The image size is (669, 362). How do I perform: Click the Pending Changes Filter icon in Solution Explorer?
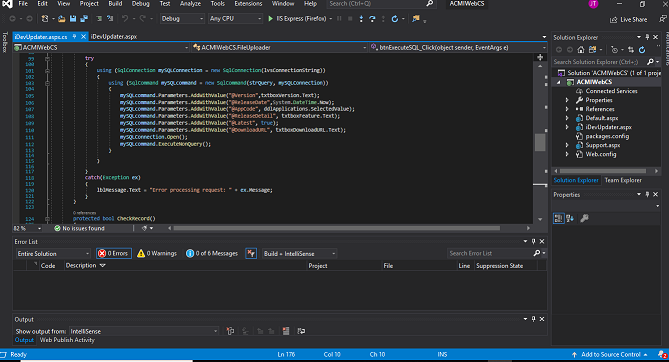coord(614,50)
